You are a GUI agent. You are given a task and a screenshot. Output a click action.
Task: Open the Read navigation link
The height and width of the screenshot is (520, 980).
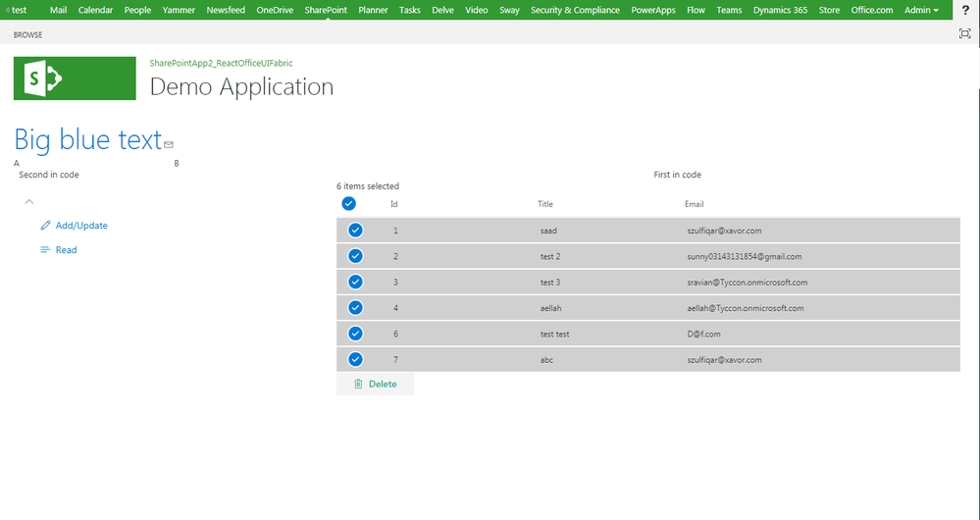(58, 250)
